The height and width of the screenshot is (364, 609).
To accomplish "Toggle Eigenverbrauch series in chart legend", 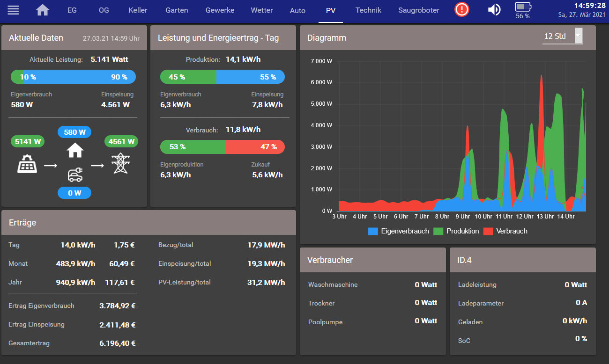I will pos(399,231).
